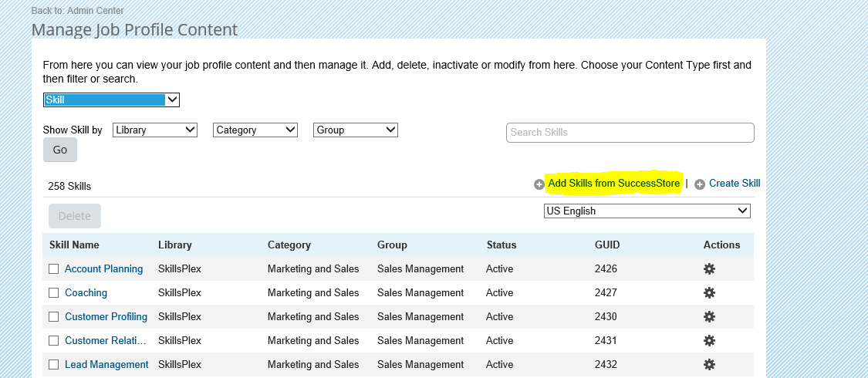This screenshot has height=378, width=868.
Task: Open the Account Planning skill link
Action: [103, 269]
